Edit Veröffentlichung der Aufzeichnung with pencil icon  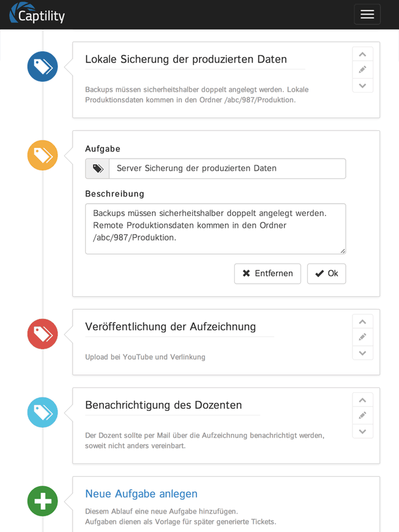coord(363,337)
